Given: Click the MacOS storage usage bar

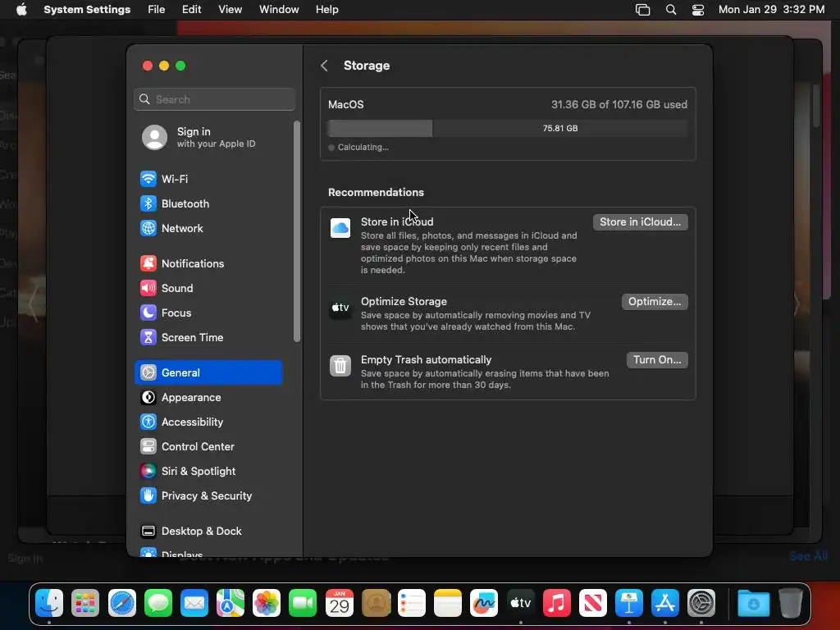Looking at the screenshot, I should click(x=507, y=129).
